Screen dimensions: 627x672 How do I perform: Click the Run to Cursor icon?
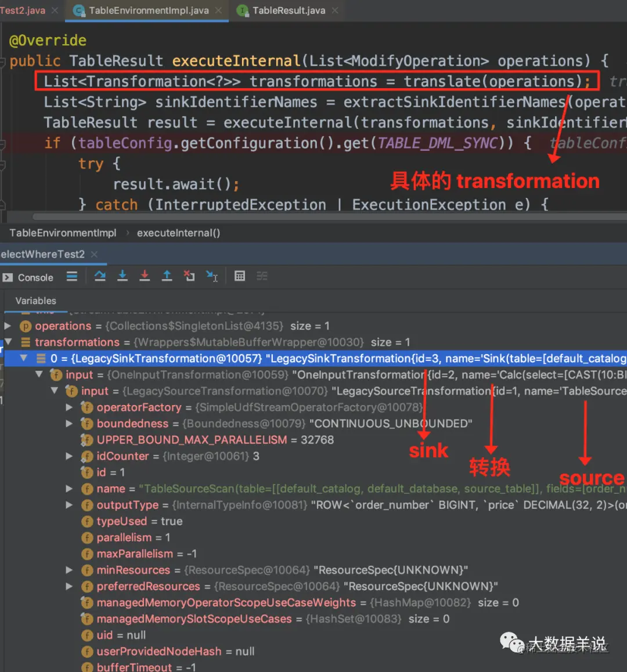tap(212, 276)
